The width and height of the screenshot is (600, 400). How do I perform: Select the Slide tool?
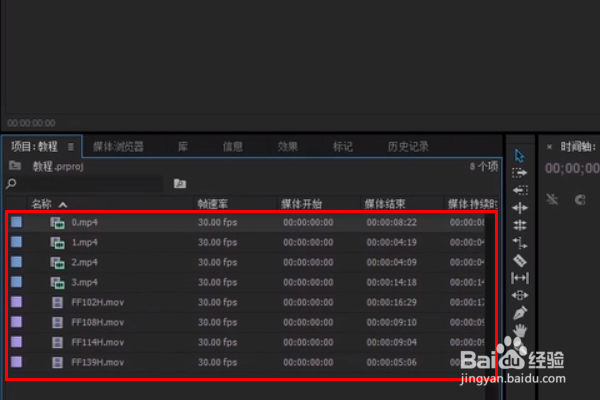(x=520, y=295)
